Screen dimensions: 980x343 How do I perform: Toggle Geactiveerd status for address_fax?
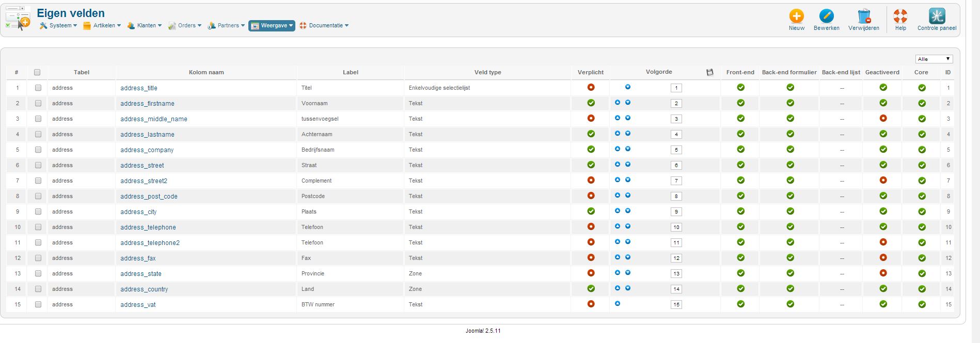[x=883, y=257]
